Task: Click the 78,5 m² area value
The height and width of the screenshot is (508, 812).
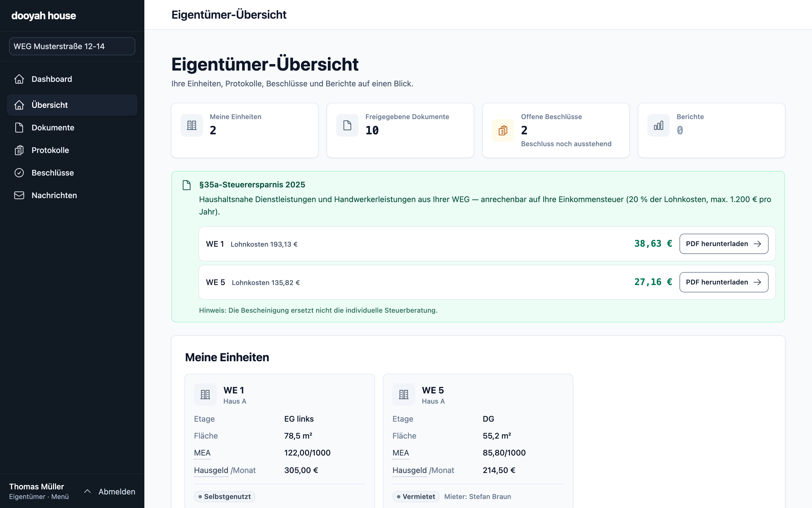Action: click(x=298, y=436)
